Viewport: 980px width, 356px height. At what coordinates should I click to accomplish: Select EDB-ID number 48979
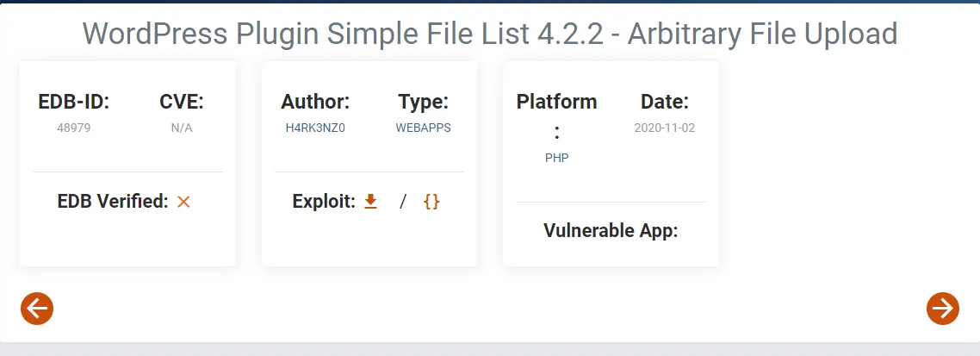(x=74, y=128)
